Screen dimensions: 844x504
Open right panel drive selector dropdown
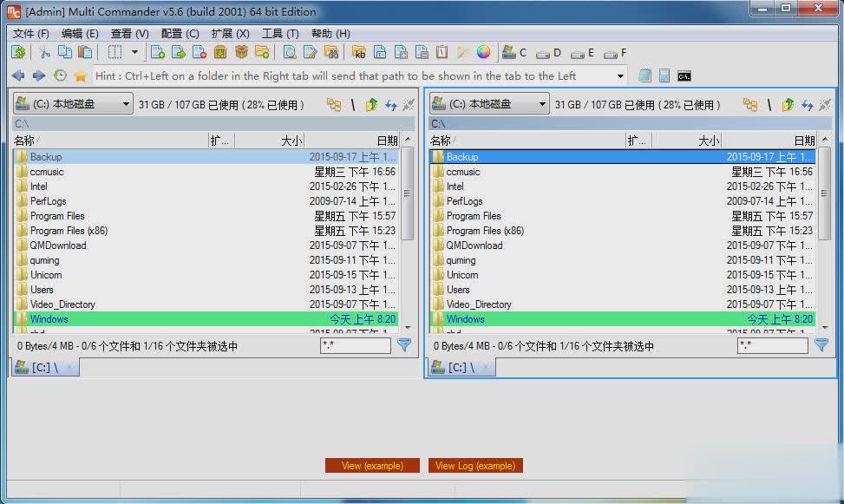tap(489, 104)
